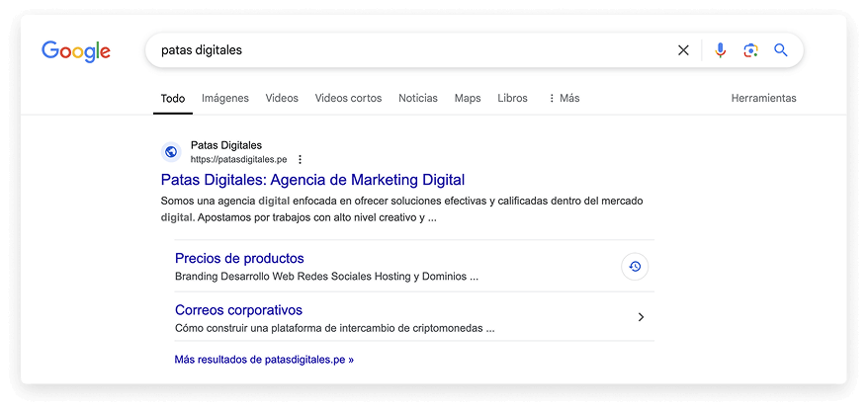Viewport: 868px width, 411px height.
Task: Click the Patas Digitales site name
Action: click(226, 145)
